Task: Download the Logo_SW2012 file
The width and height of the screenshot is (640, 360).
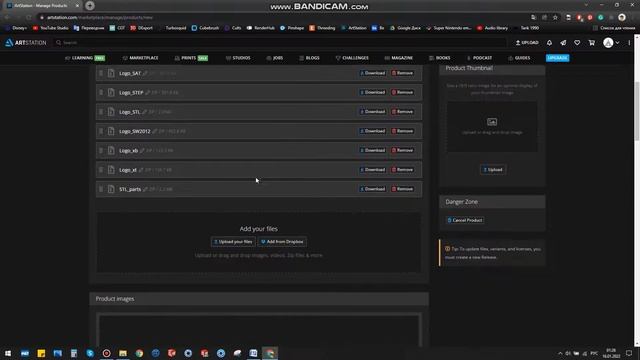Action: coord(373,131)
